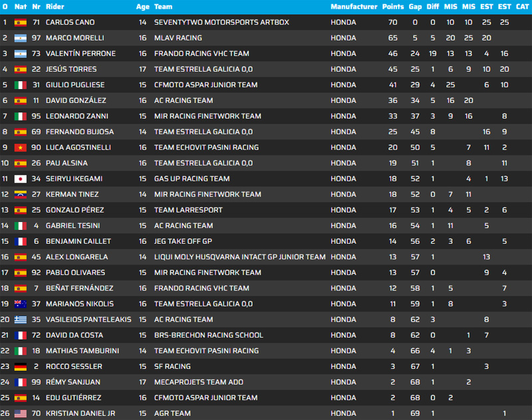The width and height of the screenshot is (532, 420).
Task: Click the Argentine flag next to Marco Morelli
Action: pyautogui.click(x=20, y=38)
